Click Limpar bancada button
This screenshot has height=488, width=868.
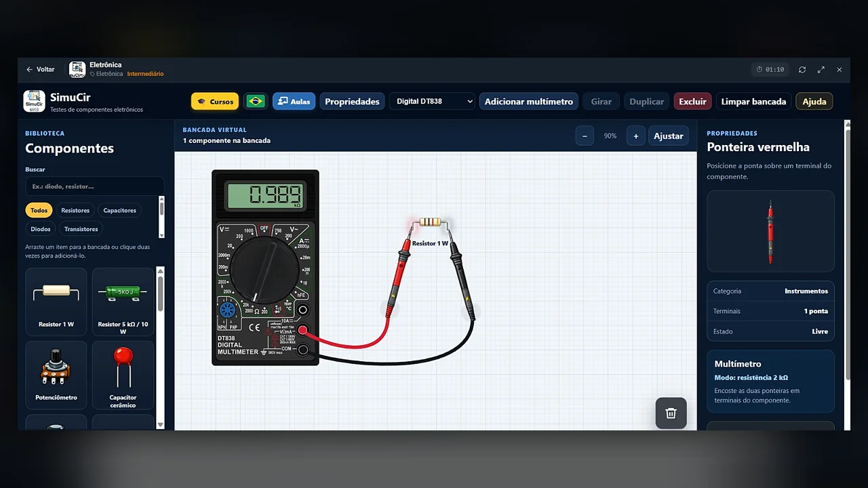tap(753, 102)
